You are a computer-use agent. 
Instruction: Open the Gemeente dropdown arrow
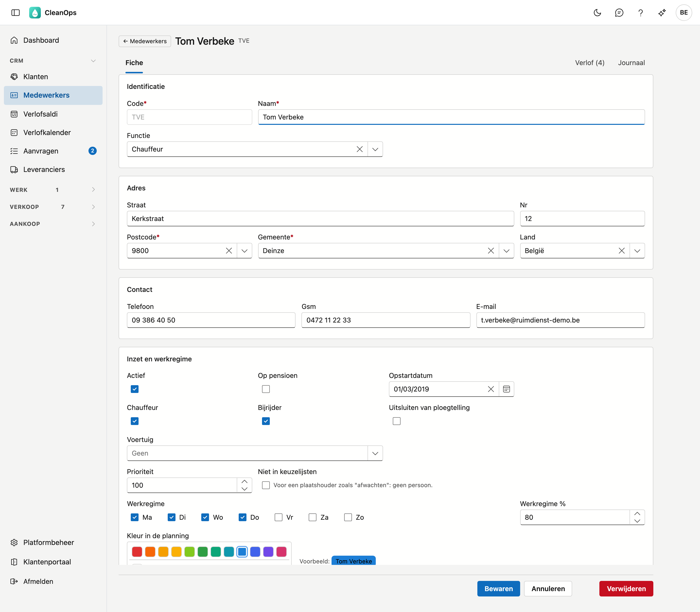point(506,251)
